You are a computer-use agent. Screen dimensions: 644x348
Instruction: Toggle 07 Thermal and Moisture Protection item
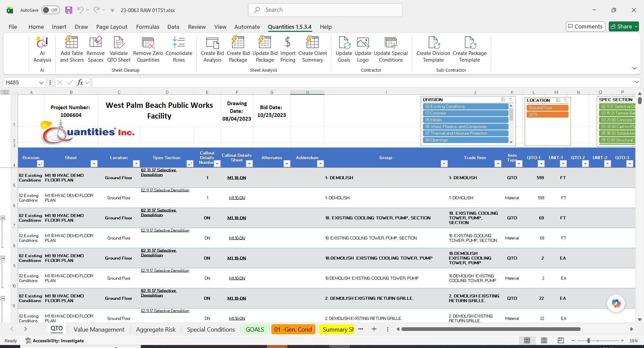[x=466, y=133]
